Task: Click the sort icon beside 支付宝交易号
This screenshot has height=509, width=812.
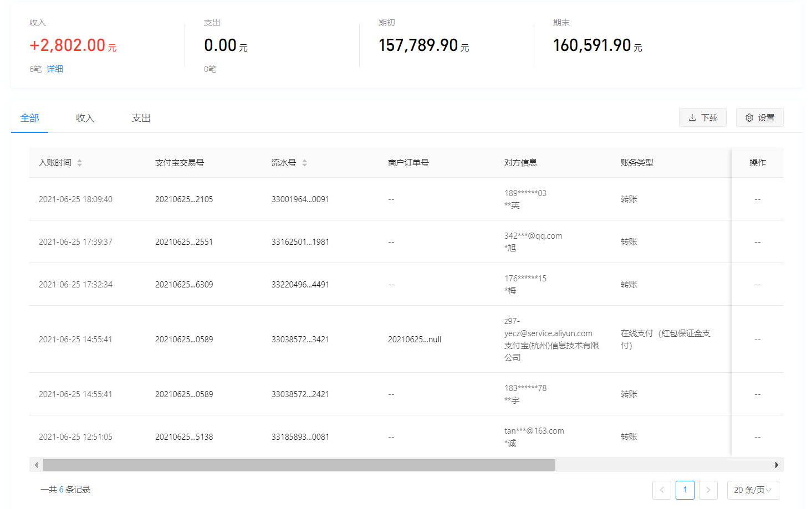Action: (212, 162)
